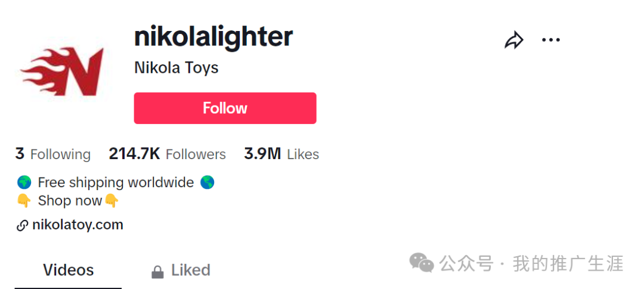Screen dimensions: 644x289
Task: Click the Nikola Toys display name
Action: point(176,68)
